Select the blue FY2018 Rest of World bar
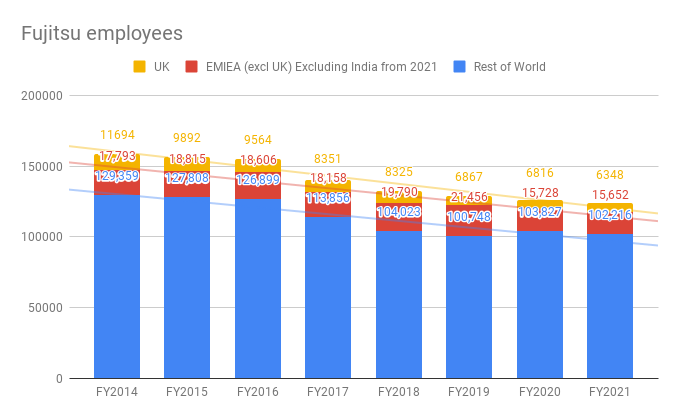The width and height of the screenshot is (679, 420). pos(399,304)
